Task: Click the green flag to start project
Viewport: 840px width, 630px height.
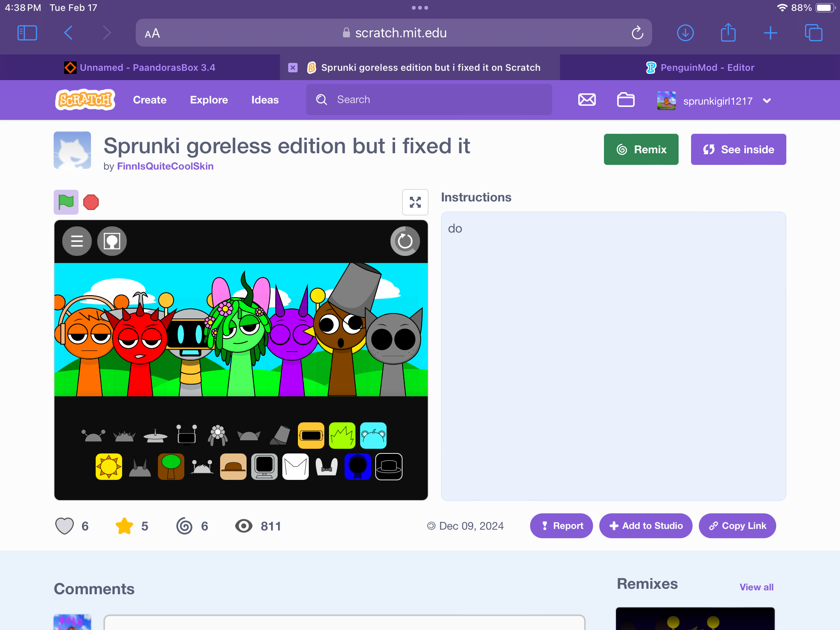Action: (66, 202)
